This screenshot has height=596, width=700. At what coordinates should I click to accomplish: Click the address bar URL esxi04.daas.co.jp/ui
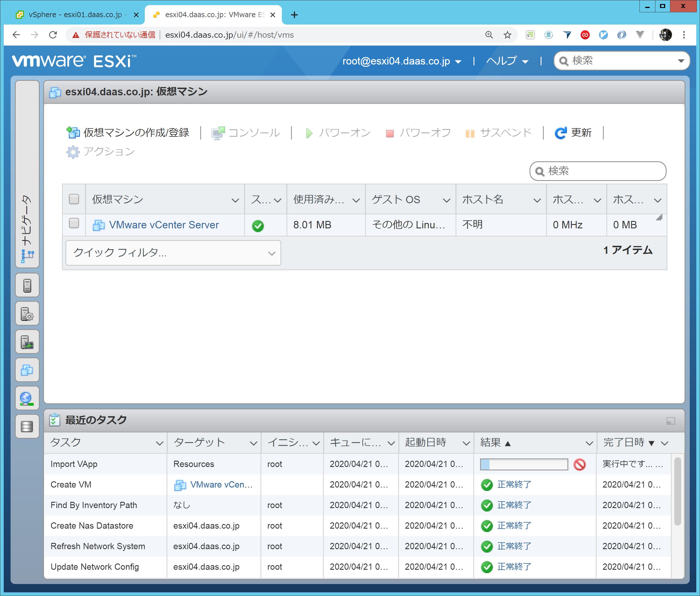pyautogui.click(x=229, y=35)
